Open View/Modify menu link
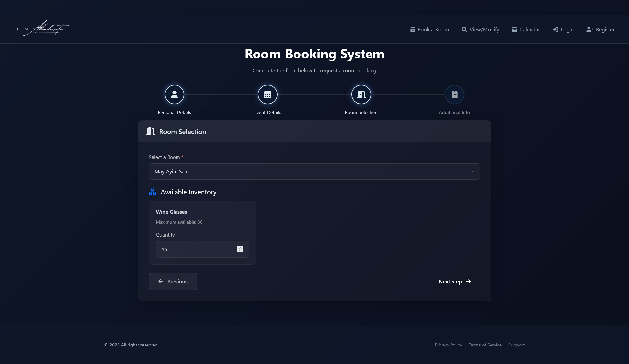 click(481, 29)
